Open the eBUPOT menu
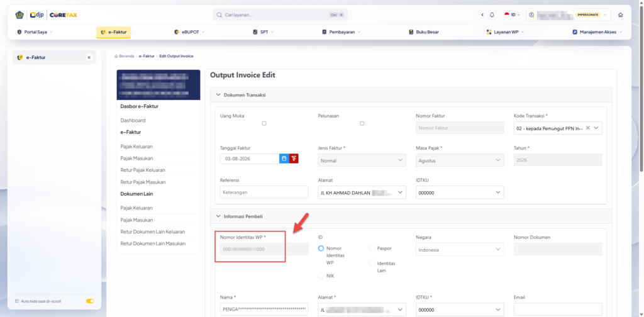This screenshot has width=644, height=317. click(189, 32)
